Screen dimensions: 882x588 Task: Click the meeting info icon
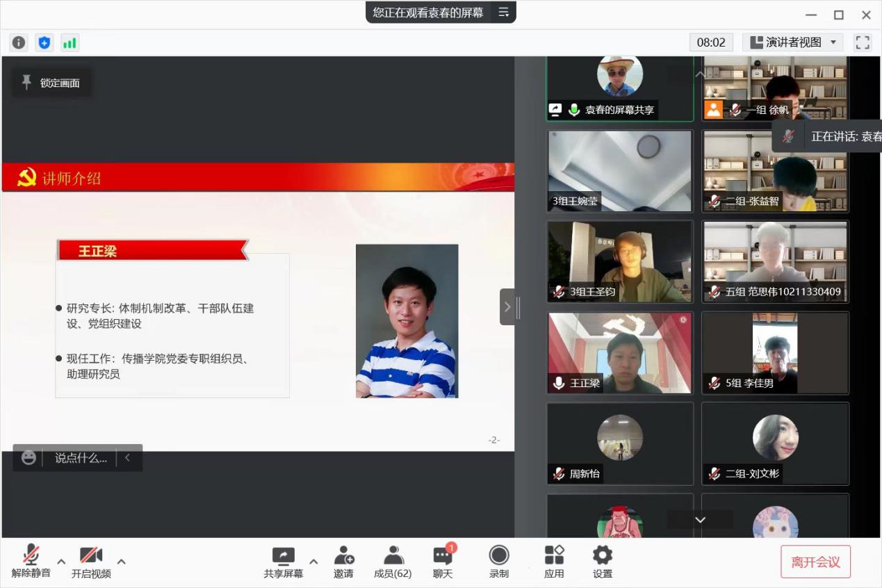coord(19,42)
